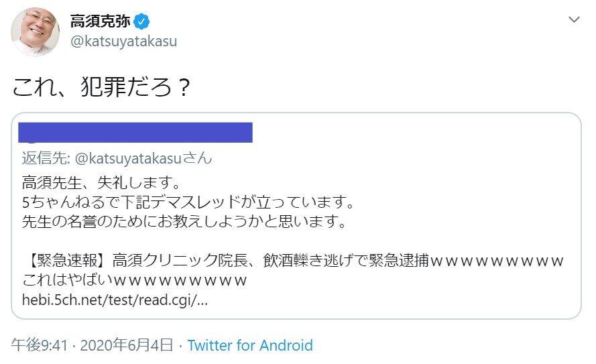Click the line mentioning 5ちゃんねる

click(x=188, y=201)
